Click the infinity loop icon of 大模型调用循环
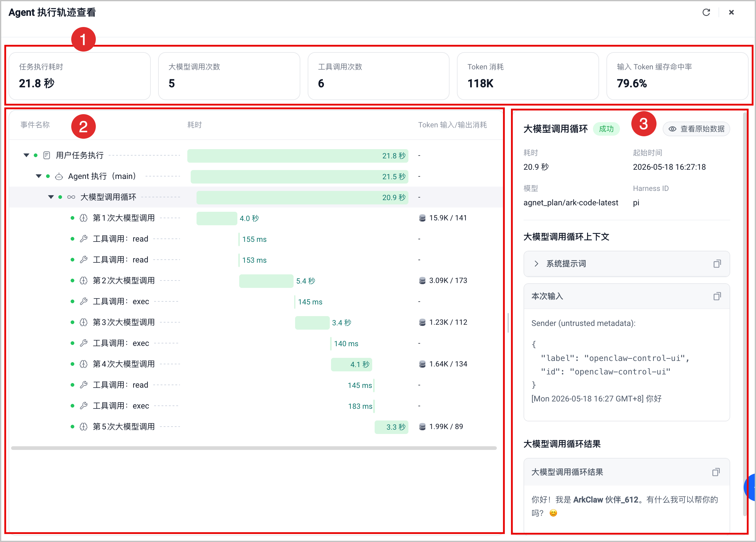This screenshot has height=542, width=756. pyautogui.click(x=71, y=197)
